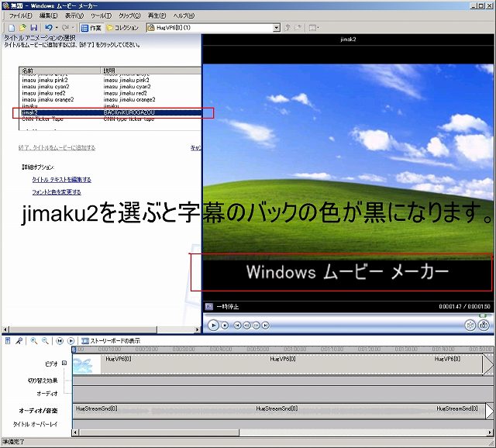Select the HugStreamSnd[0] audio clip
Screen dimensions: 496x448
279,411
